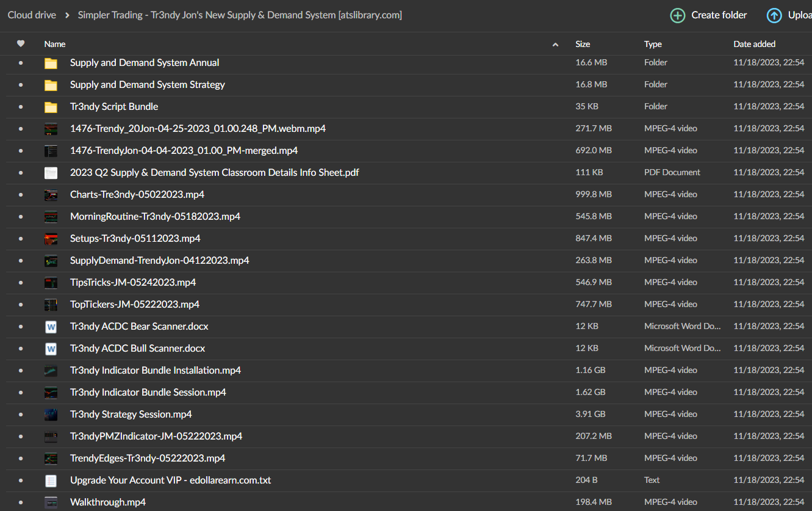Toggle favourite dot for TrendyEdges-Tr3ndy-05222023.mp4
Viewport: 812px width, 511px height.
pyautogui.click(x=21, y=458)
